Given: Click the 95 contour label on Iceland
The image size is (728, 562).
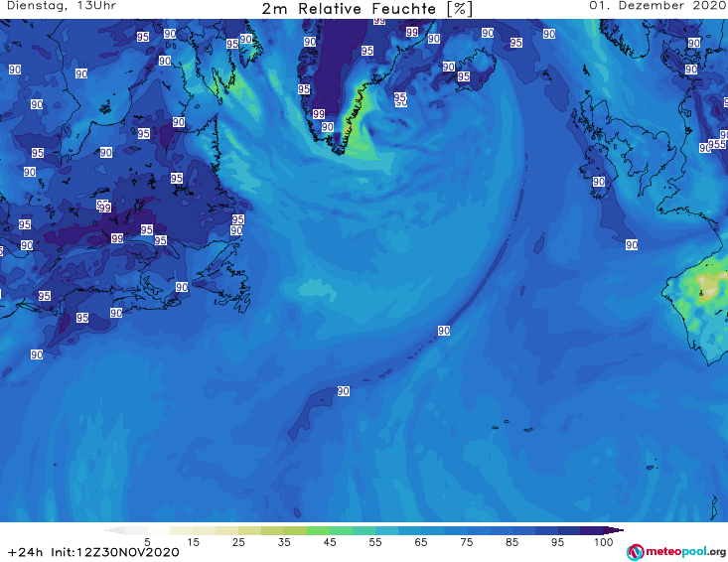Looking at the screenshot, I should coord(464,76).
